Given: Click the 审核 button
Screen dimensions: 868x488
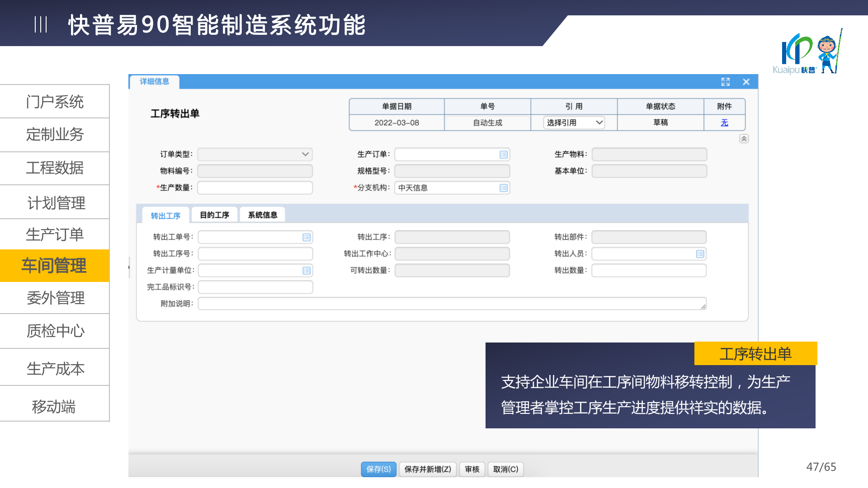Looking at the screenshot, I should pos(472,469).
